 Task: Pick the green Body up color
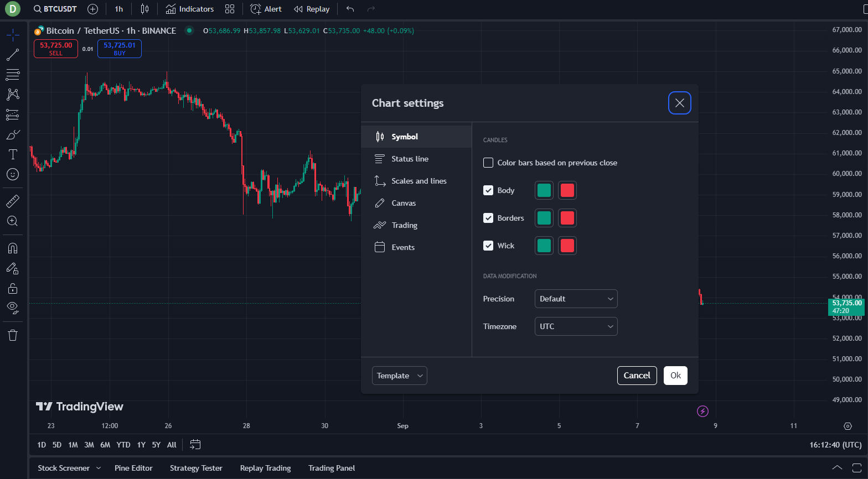(x=544, y=190)
